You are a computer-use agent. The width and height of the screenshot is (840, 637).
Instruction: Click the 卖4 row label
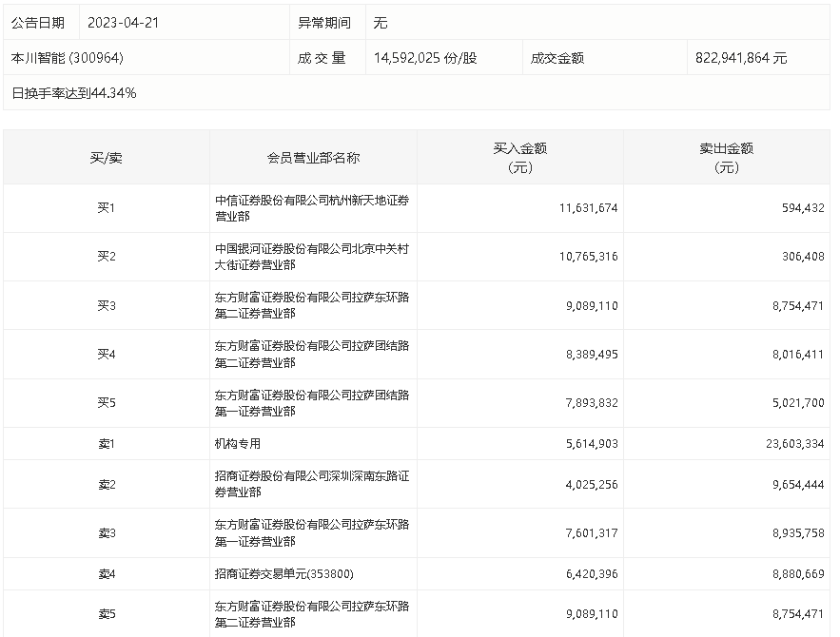pos(107,574)
